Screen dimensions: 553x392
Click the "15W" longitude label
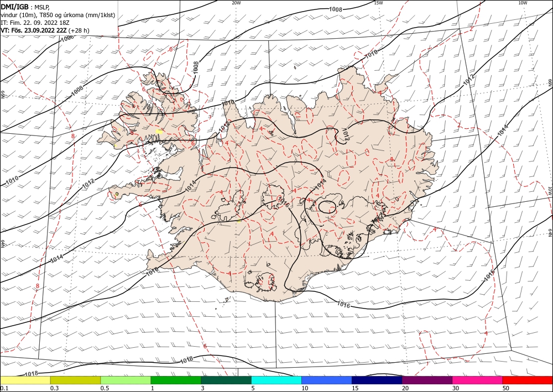378,3
